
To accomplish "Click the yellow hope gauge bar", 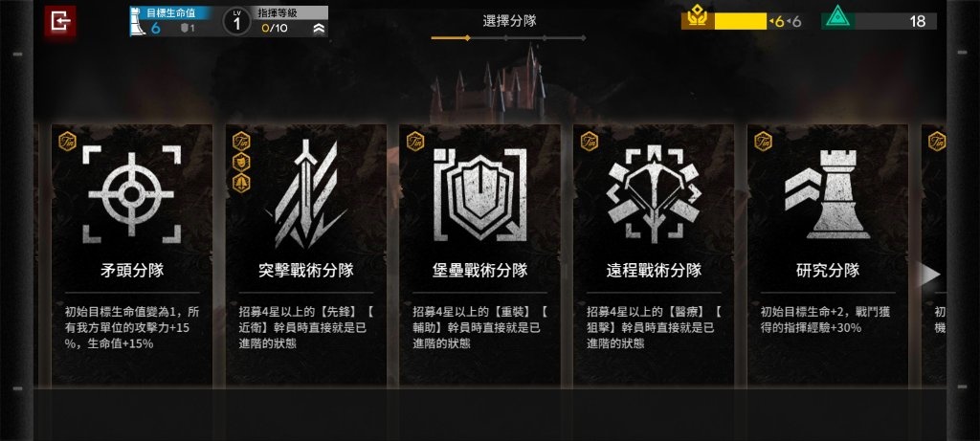I will pos(740,21).
